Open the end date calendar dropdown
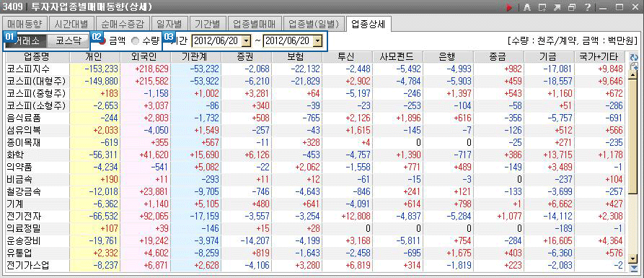Image resolution: width=644 pixels, height=278 pixels. click(318, 41)
